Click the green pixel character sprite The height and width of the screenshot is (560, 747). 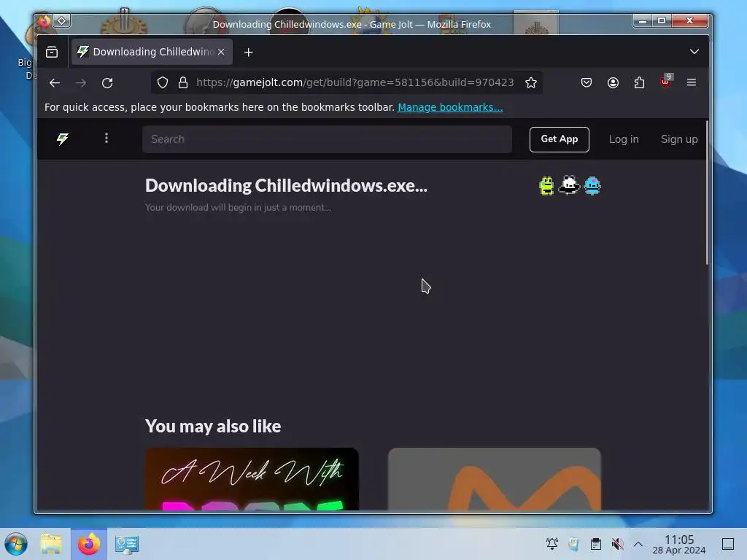(x=546, y=186)
